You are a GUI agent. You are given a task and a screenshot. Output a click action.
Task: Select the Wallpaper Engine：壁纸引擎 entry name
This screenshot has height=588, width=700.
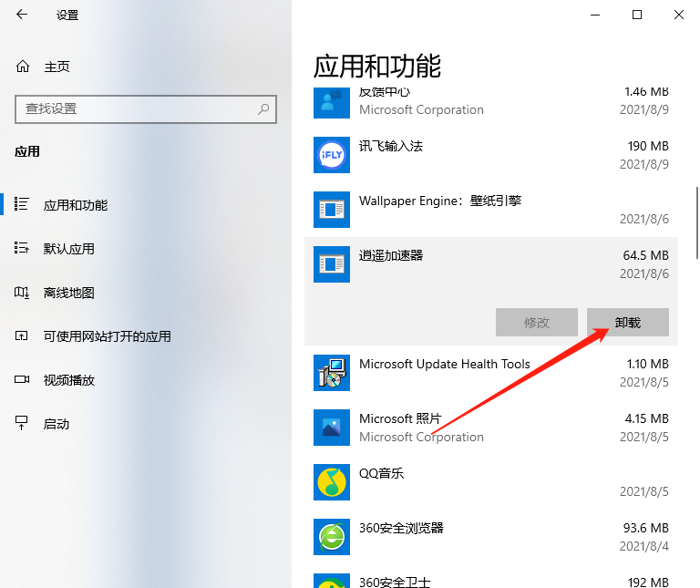(x=440, y=201)
